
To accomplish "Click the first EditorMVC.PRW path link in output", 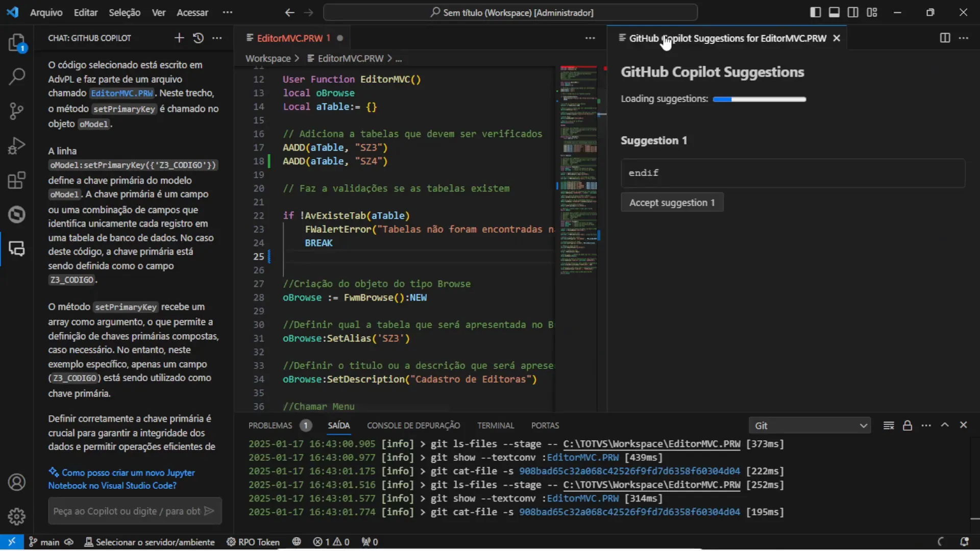I will [x=651, y=444].
